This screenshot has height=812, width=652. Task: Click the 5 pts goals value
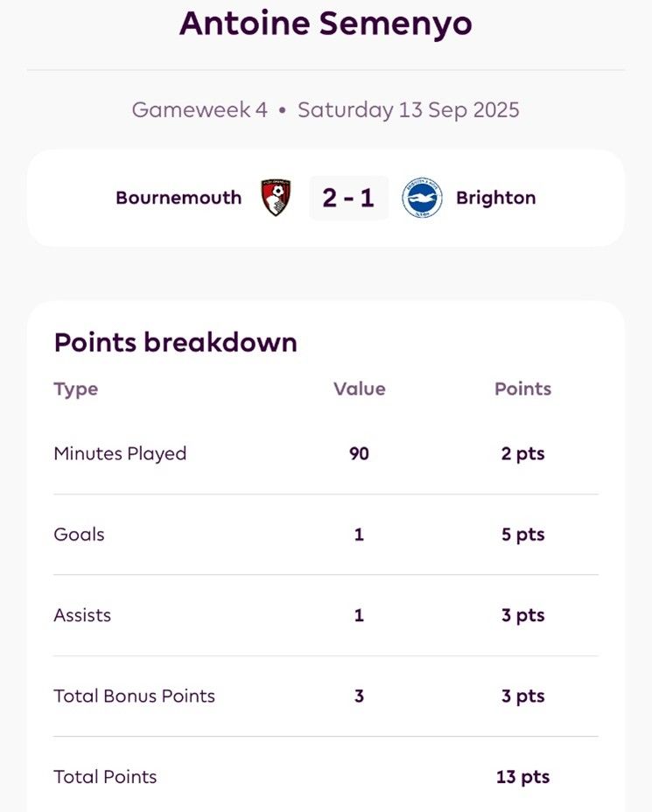523,535
